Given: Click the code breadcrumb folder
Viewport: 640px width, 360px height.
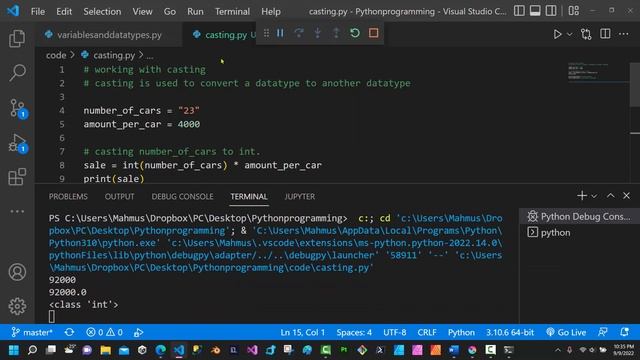Looking at the screenshot, I should tap(56, 55).
